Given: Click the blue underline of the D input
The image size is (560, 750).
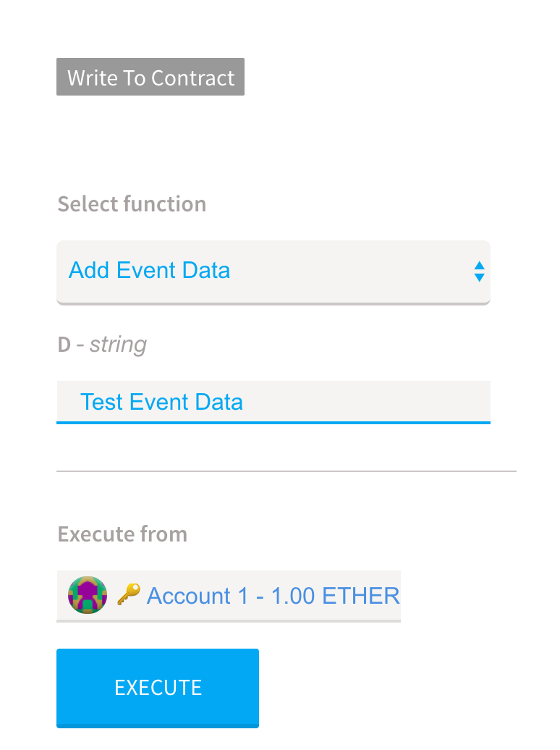Looking at the screenshot, I should click(273, 423).
